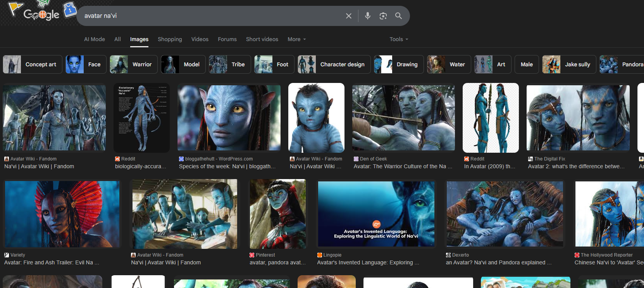Open link 'Na'vi | Avatar Wiki | Fandom' under group image

[x=39, y=166]
